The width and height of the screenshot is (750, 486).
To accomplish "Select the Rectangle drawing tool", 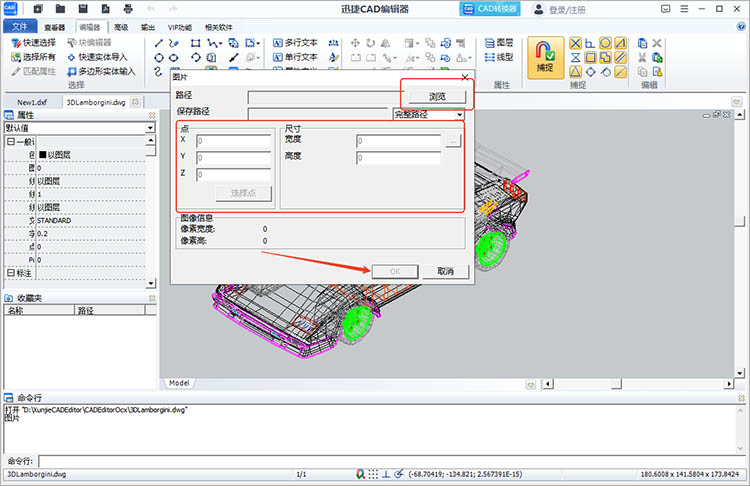I will (195, 43).
